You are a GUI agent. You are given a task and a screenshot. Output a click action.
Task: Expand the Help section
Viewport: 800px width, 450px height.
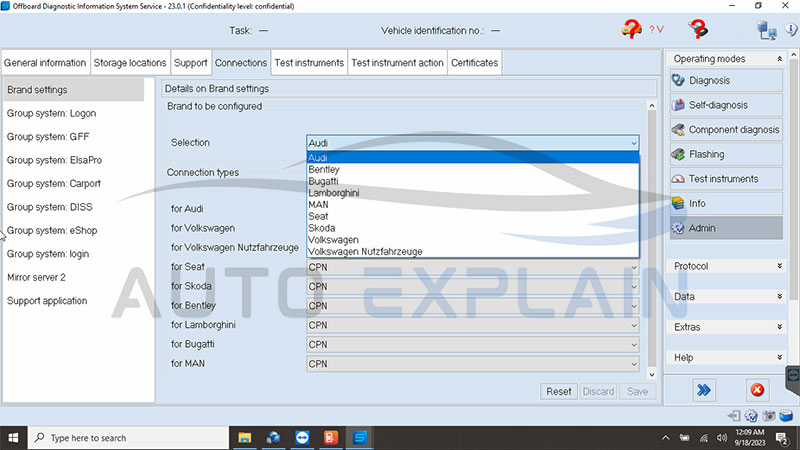(780, 358)
